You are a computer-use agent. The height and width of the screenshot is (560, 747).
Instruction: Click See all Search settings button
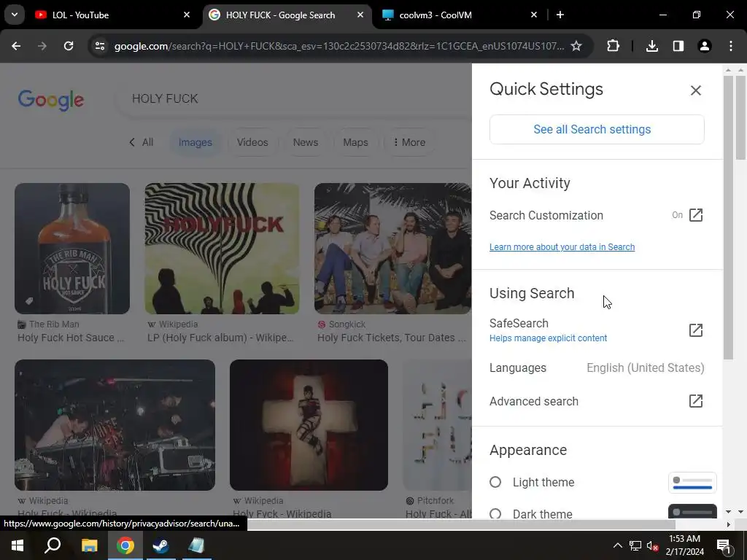click(597, 129)
